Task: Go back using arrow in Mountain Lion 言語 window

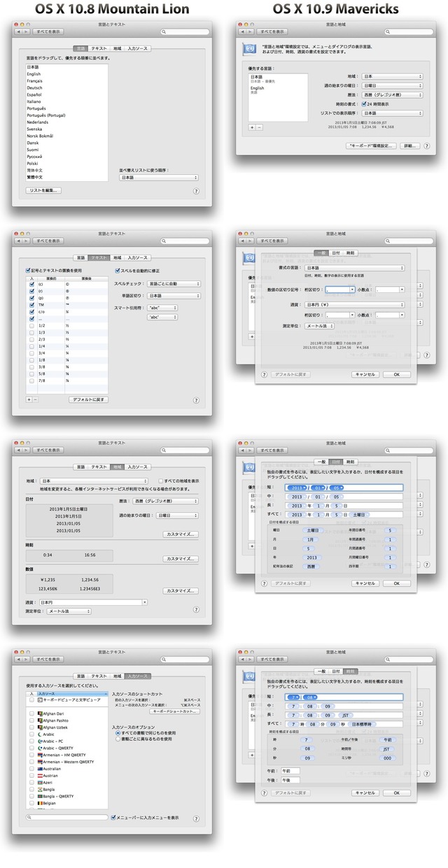Action: pos(20,31)
